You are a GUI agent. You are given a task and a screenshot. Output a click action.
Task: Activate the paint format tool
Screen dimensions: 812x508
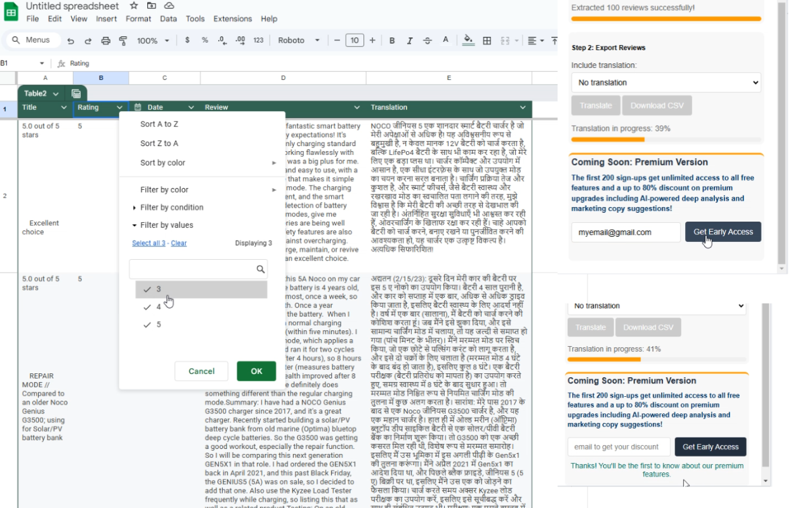pyautogui.click(x=123, y=41)
